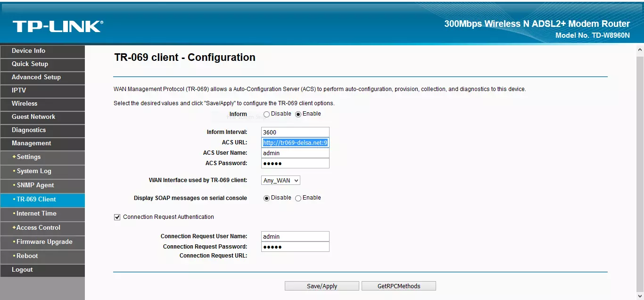Click 'Model No. TD-W8960N' text
The width and height of the screenshot is (644, 300).
click(593, 35)
